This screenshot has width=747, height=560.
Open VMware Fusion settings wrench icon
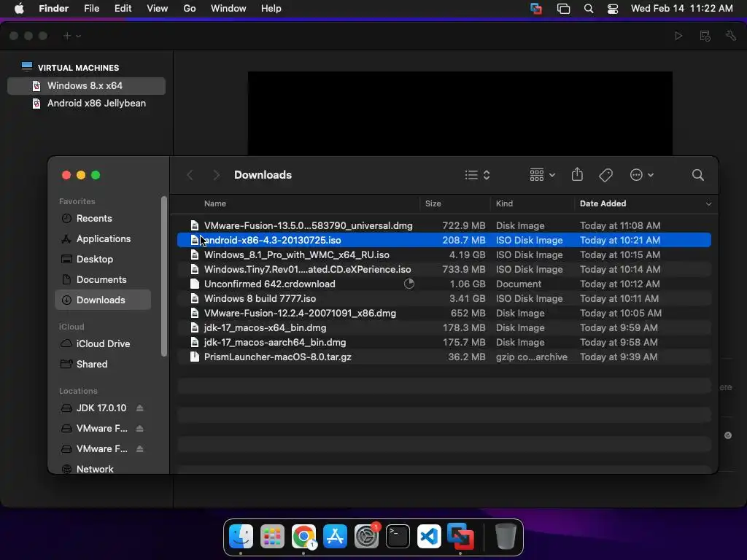(x=731, y=36)
